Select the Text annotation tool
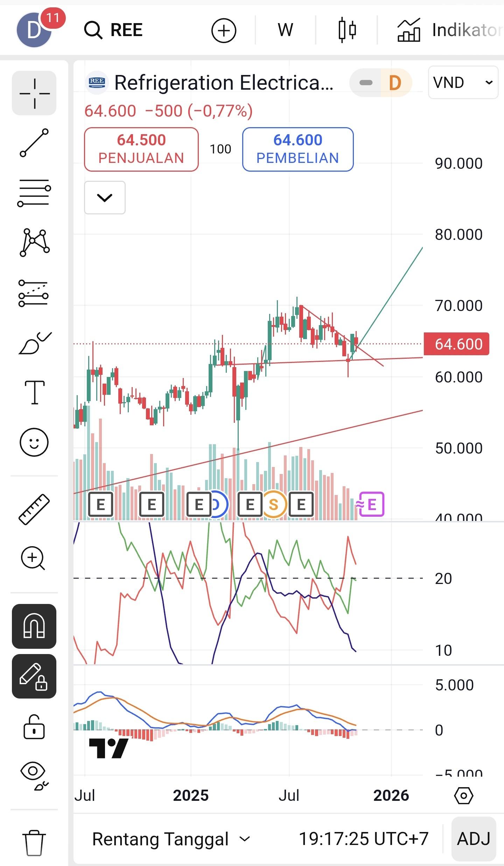Viewport: 504px width, 866px height. click(34, 392)
